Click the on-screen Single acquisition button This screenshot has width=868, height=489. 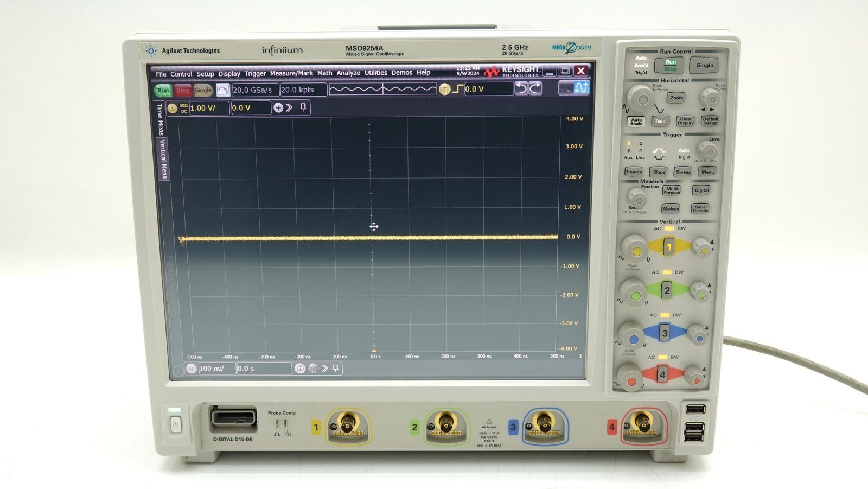203,91
